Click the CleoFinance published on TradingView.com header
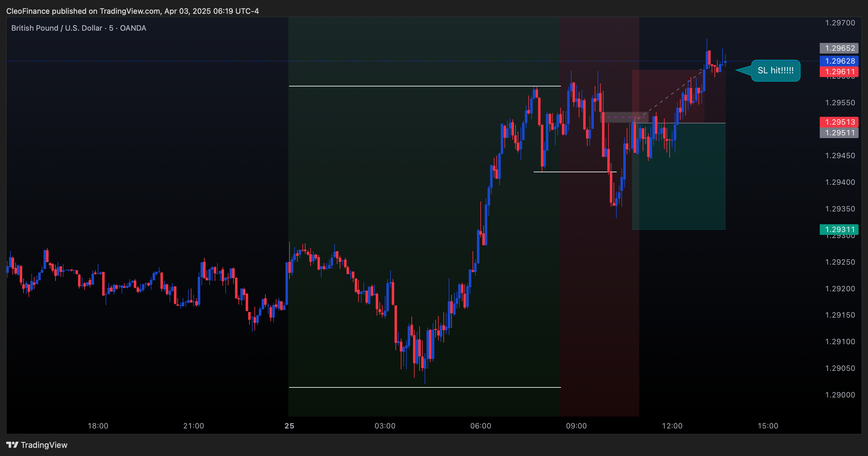The height and width of the screenshot is (456, 868). click(133, 11)
